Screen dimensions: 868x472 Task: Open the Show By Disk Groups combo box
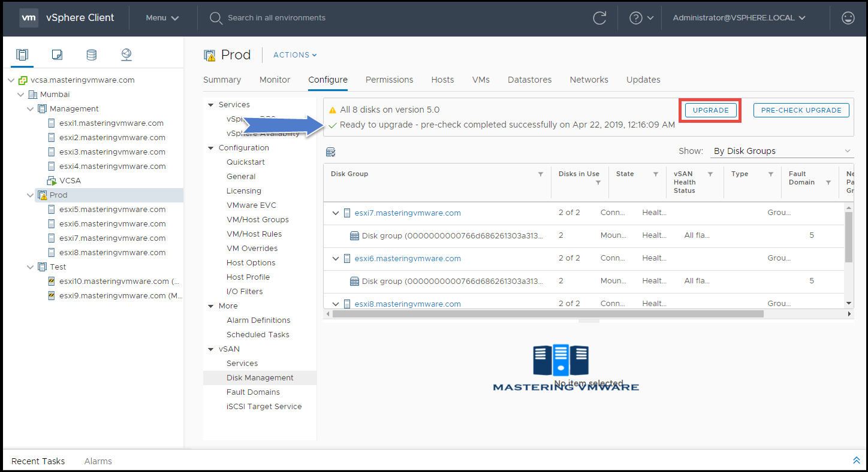tap(782, 151)
